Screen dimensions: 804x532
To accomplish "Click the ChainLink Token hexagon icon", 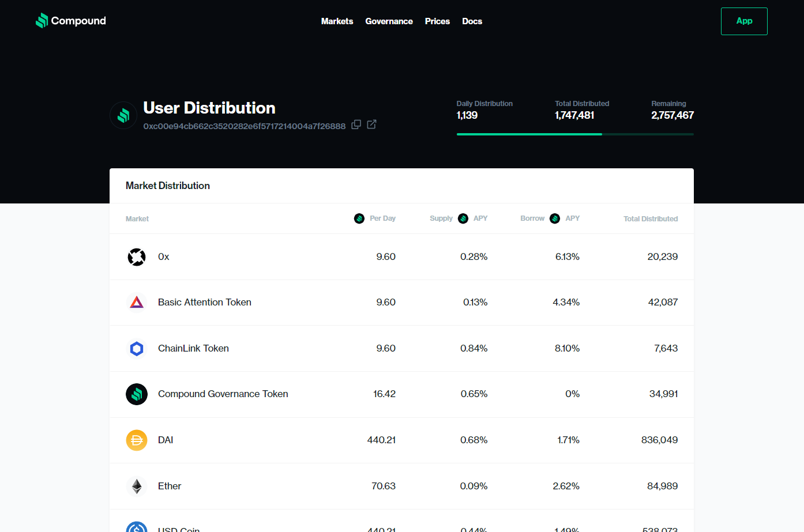I will pyautogui.click(x=137, y=349).
